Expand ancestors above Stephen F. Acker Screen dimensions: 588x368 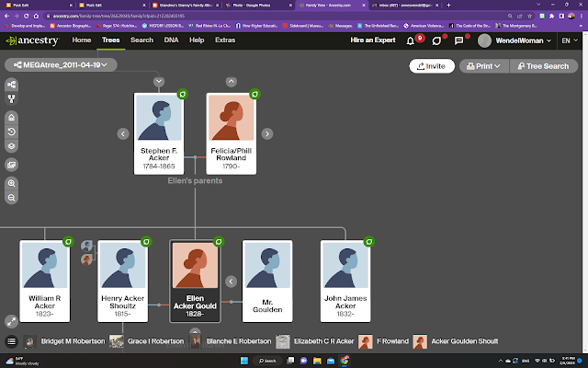(159, 82)
